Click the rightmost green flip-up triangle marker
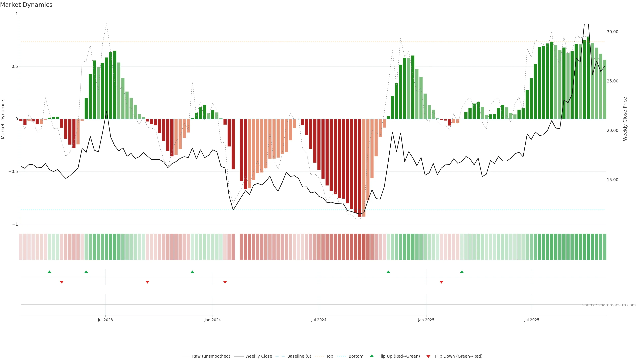644x362 pixels. pyautogui.click(x=462, y=272)
